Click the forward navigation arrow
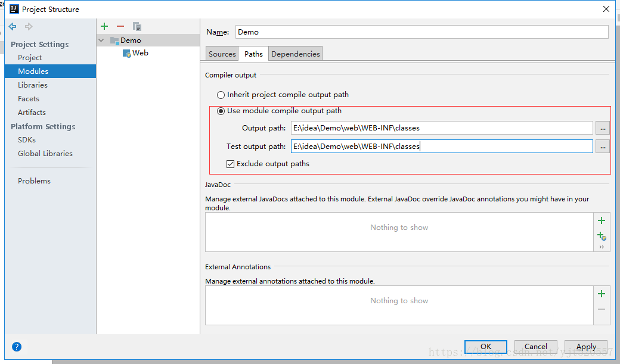This screenshot has height=364, width=620. point(29,26)
